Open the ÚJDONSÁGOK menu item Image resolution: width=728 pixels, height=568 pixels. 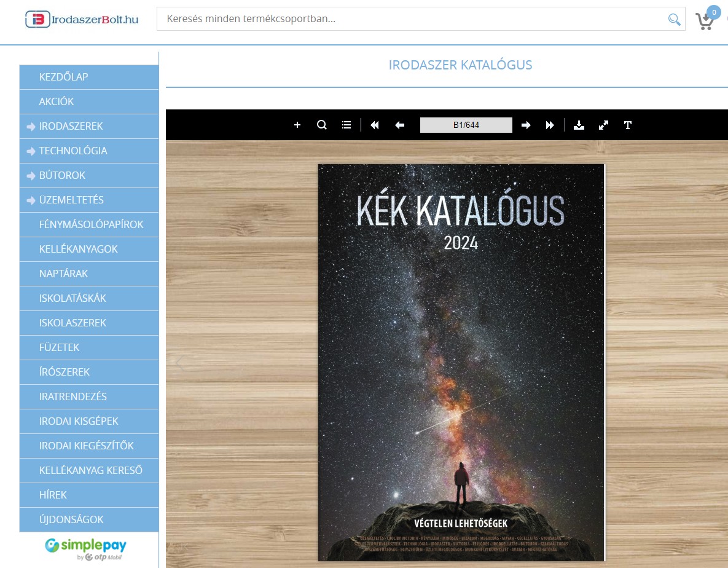(x=89, y=520)
